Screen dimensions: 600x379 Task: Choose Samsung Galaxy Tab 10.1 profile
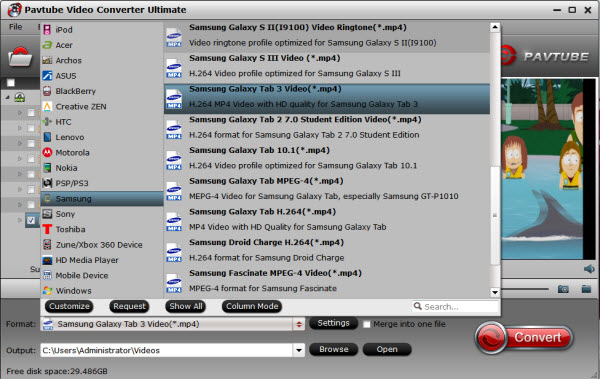tap(327, 160)
